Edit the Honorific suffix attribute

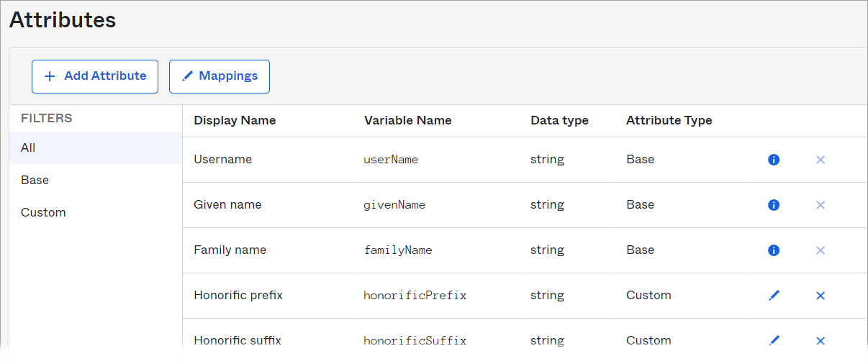click(774, 341)
